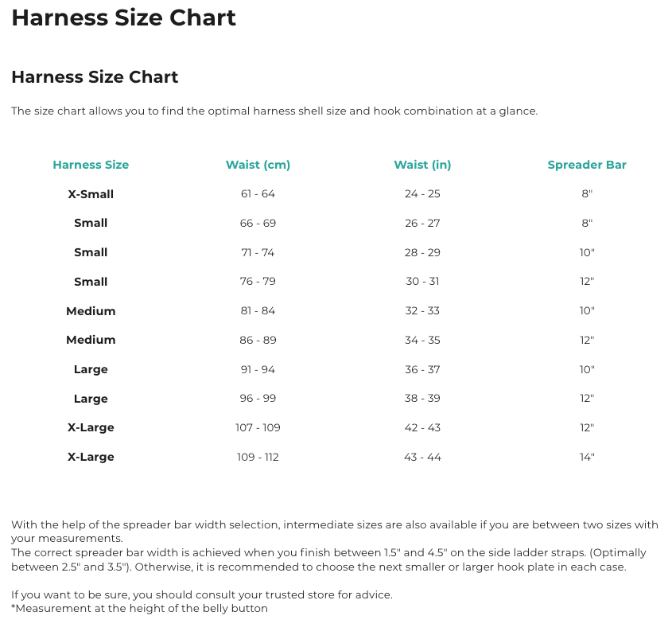Select the X-Small harness size row label
This screenshot has width=672, height=643.
click(91, 194)
